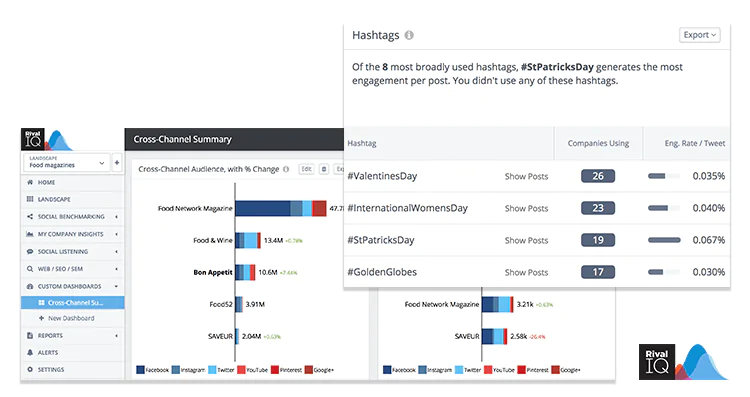The image size is (750, 397).
Task: Open LANDSCAPE via its grid icon
Action: 30,199
